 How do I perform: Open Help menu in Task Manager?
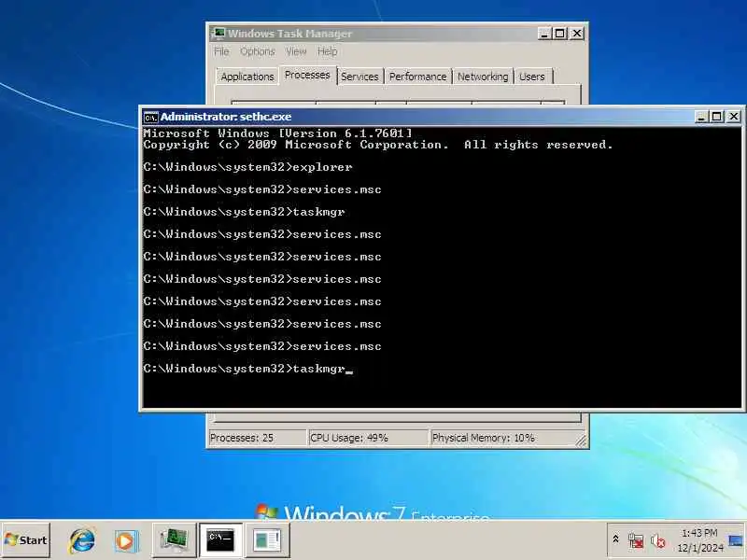pyautogui.click(x=328, y=51)
